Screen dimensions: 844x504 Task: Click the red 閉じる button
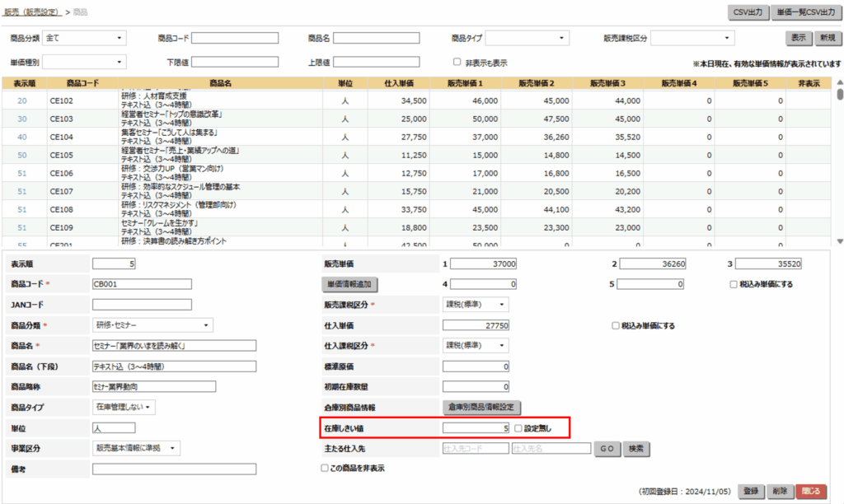click(x=811, y=491)
